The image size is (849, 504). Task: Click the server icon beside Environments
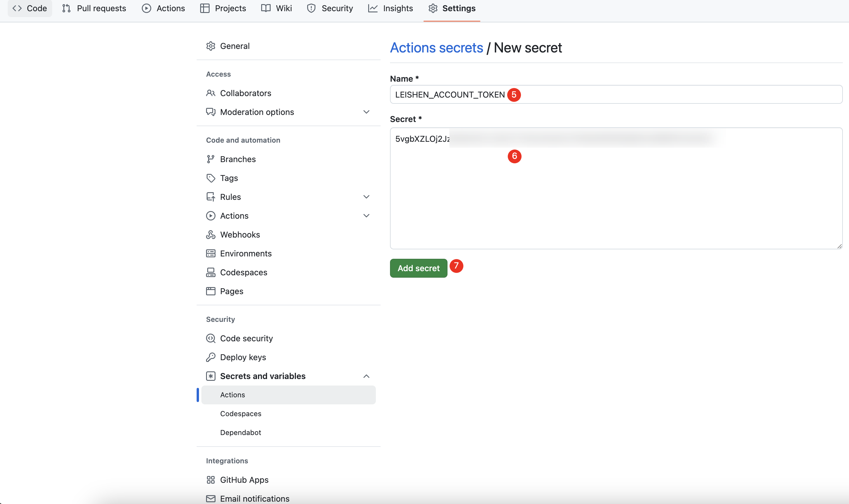[210, 253]
